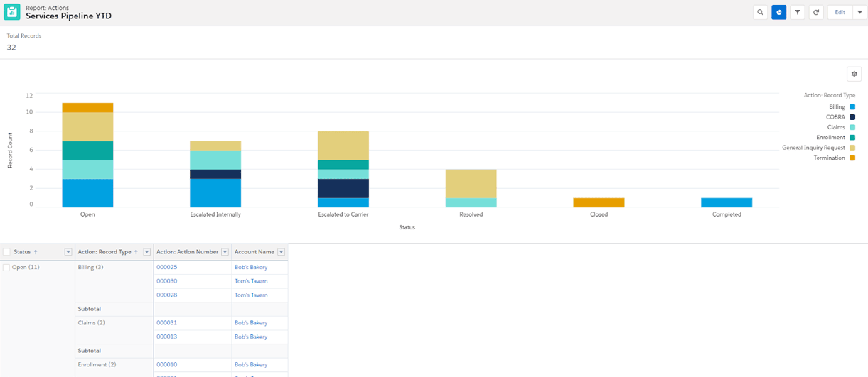Click the search report icon
Image resolution: width=868 pixels, height=377 pixels.
pyautogui.click(x=760, y=12)
